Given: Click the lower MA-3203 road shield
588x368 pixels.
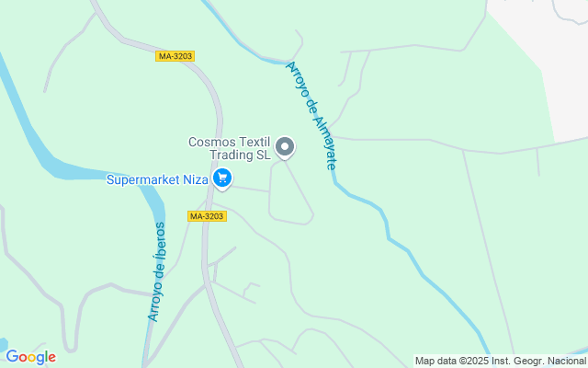Looking at the screenshot, I should [207, 216].
